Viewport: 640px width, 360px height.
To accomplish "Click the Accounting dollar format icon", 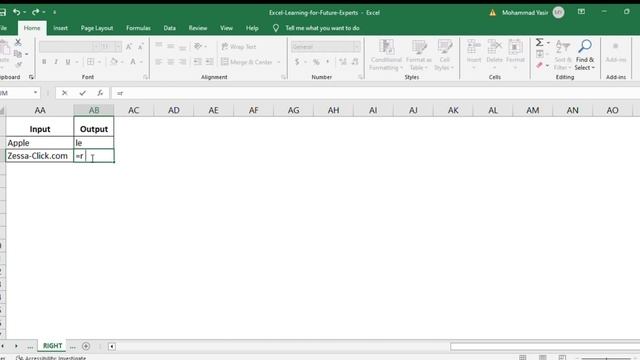I will click(297, 62).
